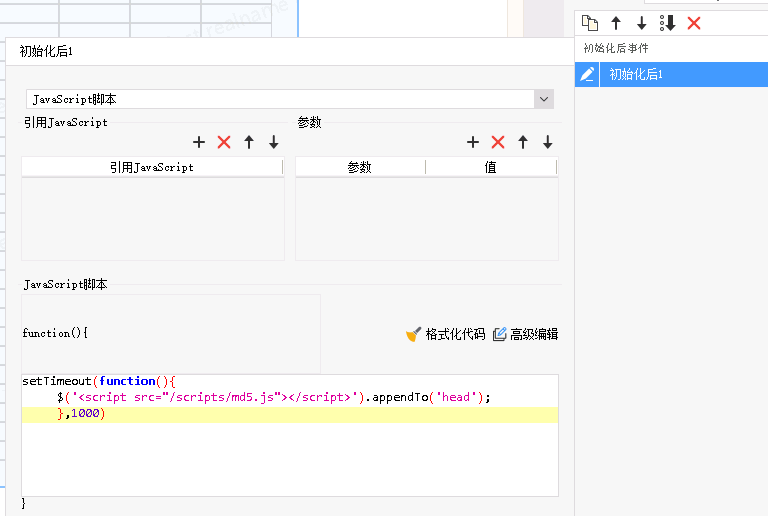This screenshot has height=516, width=768.
Task: Delete event with red X in event toolbar
Action: pyautogui.click(x=694, y=23)
